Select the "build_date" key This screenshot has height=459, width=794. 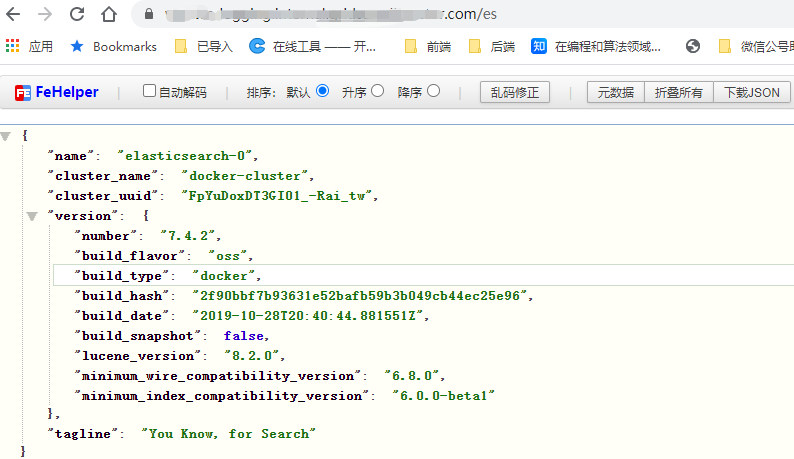(x=122, y=316)
